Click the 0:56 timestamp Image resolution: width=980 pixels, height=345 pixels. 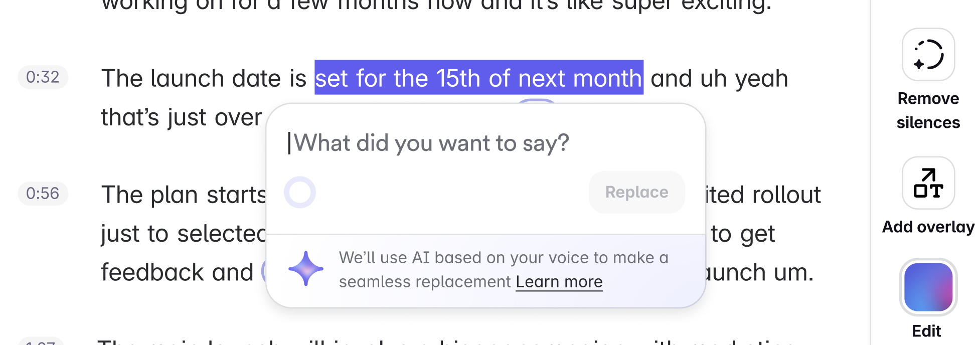pos(43,194)
